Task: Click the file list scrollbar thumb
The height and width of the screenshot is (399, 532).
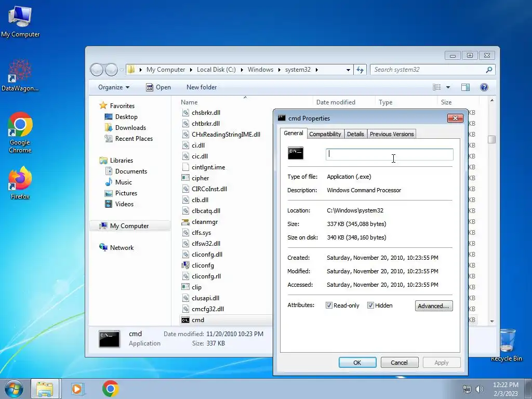Action: tap(491, 139)
